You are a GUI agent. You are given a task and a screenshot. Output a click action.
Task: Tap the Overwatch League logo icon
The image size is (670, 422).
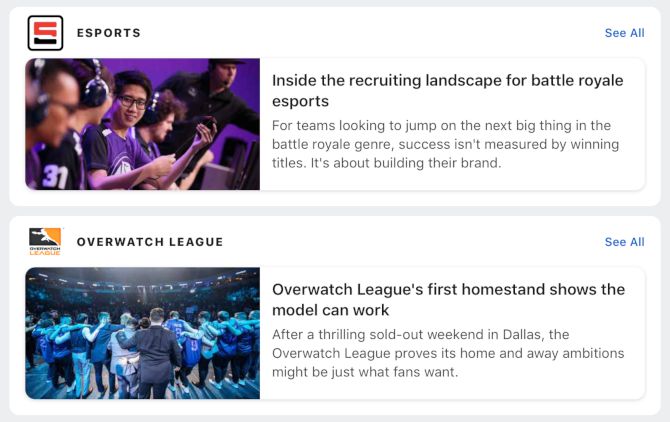45,241
